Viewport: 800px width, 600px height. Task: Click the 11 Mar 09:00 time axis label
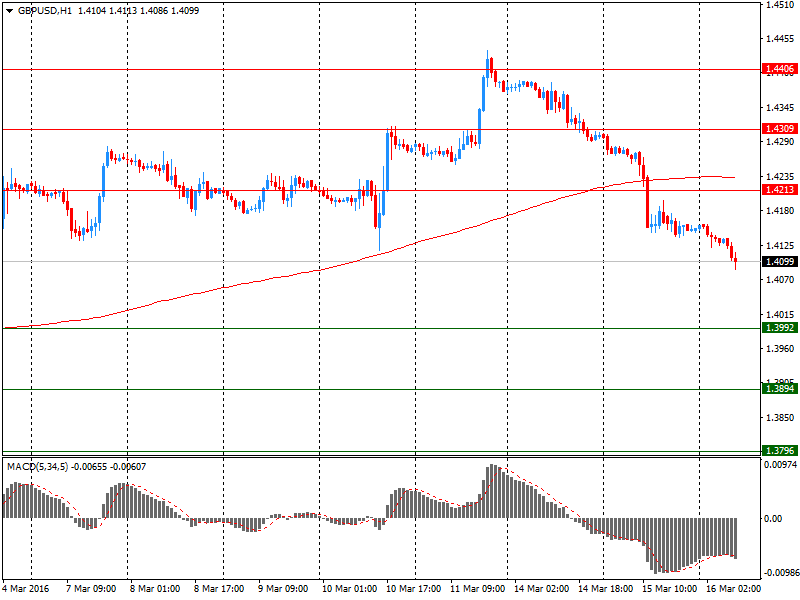coord(478,589)
